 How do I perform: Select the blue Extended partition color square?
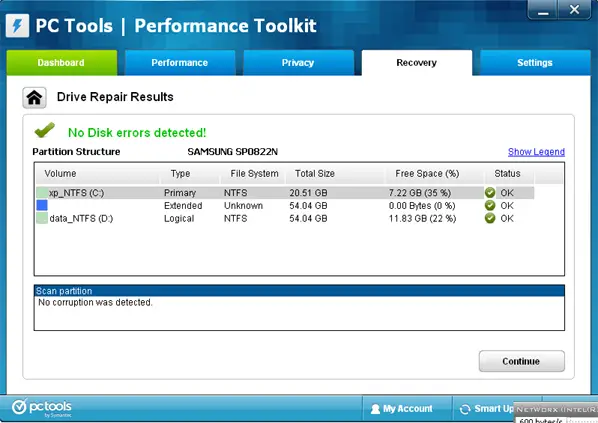(x=42, y=205)
